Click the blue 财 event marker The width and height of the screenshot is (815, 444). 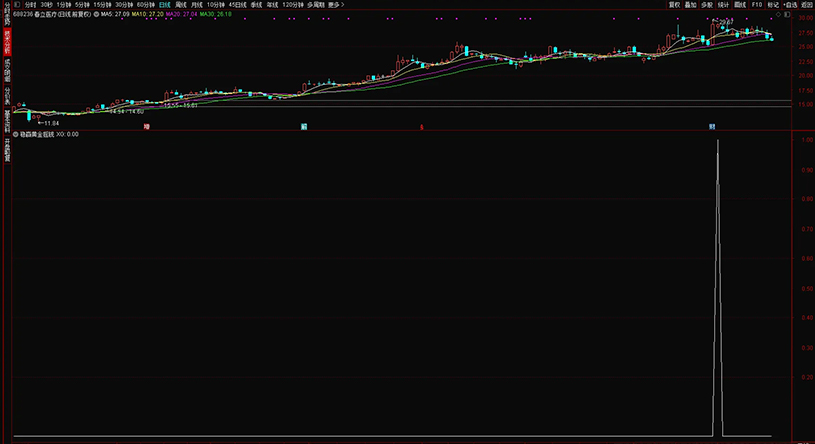(x=712, y=127)
